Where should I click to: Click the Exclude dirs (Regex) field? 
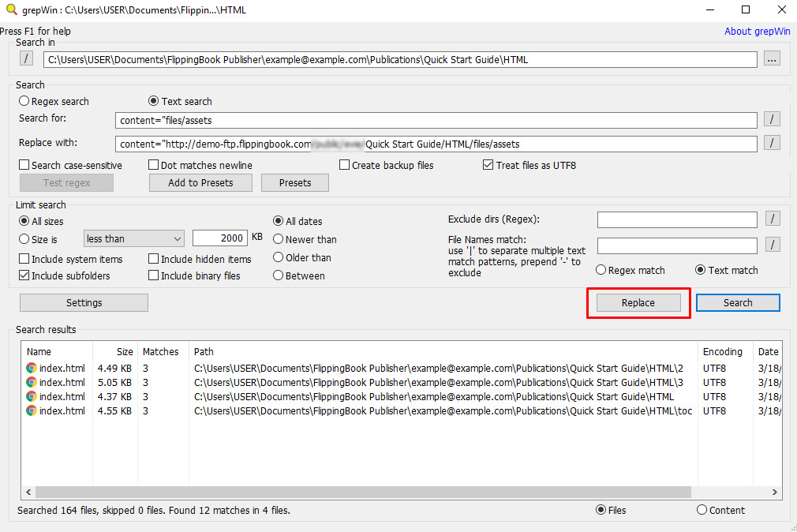[x=677, y=219]
